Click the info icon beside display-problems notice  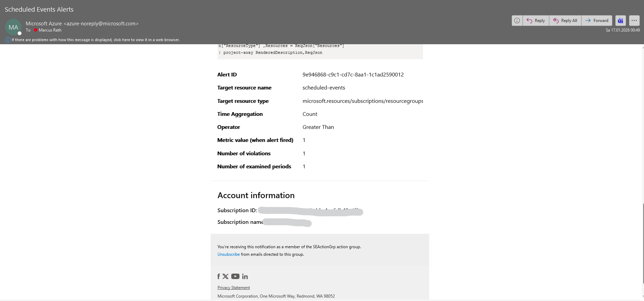coord(8,40)
